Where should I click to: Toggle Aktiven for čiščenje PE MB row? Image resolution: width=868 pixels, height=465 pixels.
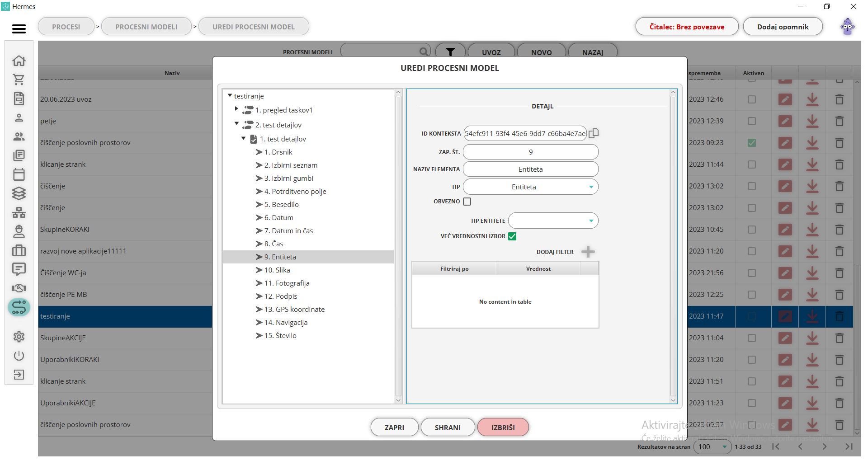752,295
